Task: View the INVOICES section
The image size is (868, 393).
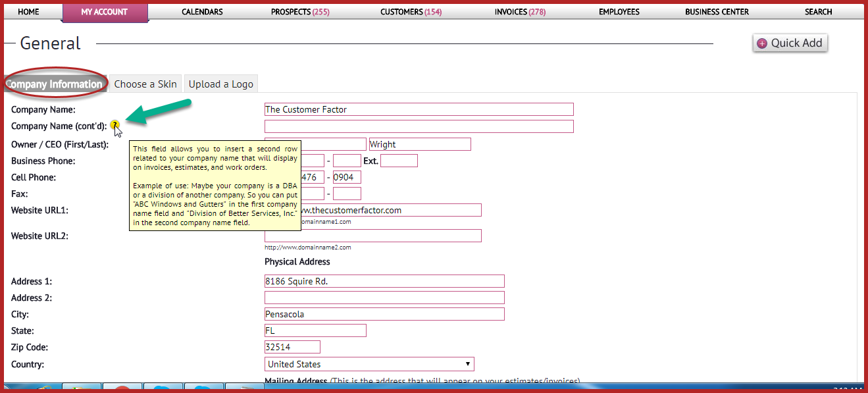Action: pyautogui.click(x=519, y=11)
